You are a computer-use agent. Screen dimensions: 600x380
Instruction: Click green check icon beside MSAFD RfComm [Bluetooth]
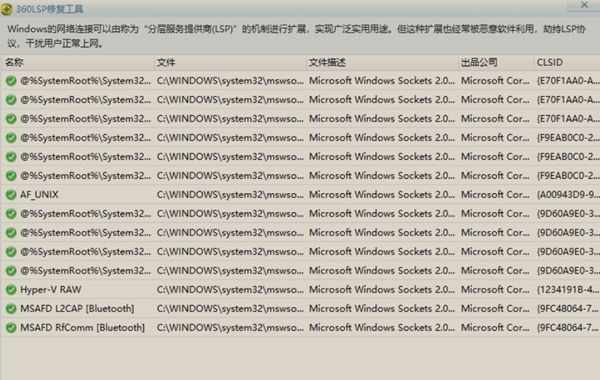pyautogui.click(x=11, y=328)
